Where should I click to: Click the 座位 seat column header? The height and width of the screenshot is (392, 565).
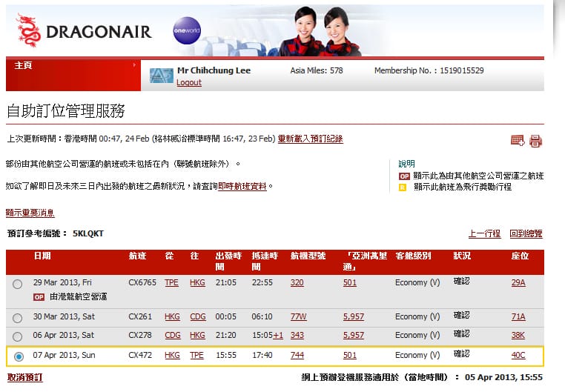click(x=520, y=256)
